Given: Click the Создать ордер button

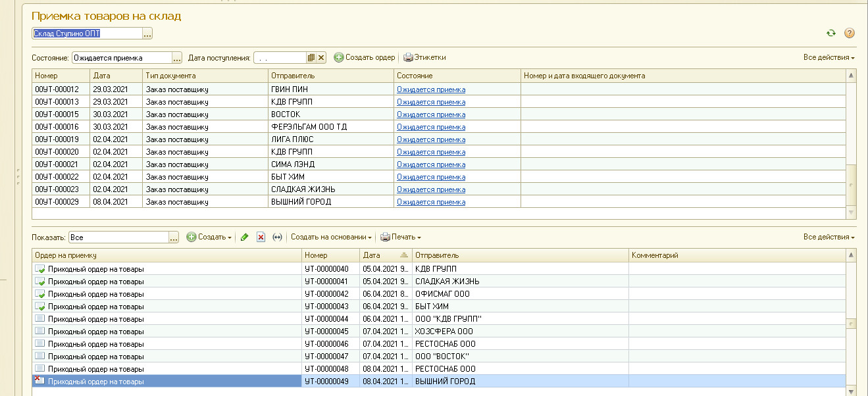Looking at the screenshot, I should (x=364, y=57).
